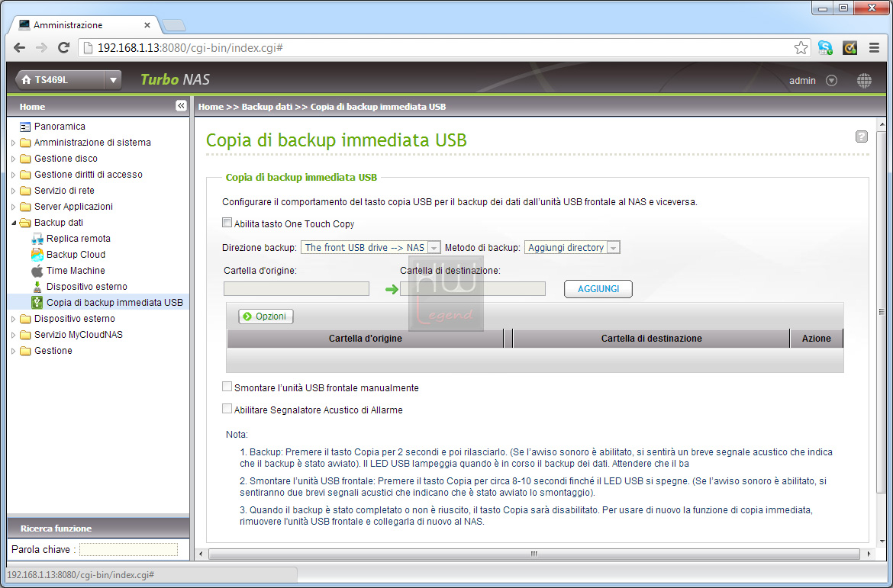Click the browser back arrow
The height and width of the screenshot is (588, 893).
pos(19,48)
